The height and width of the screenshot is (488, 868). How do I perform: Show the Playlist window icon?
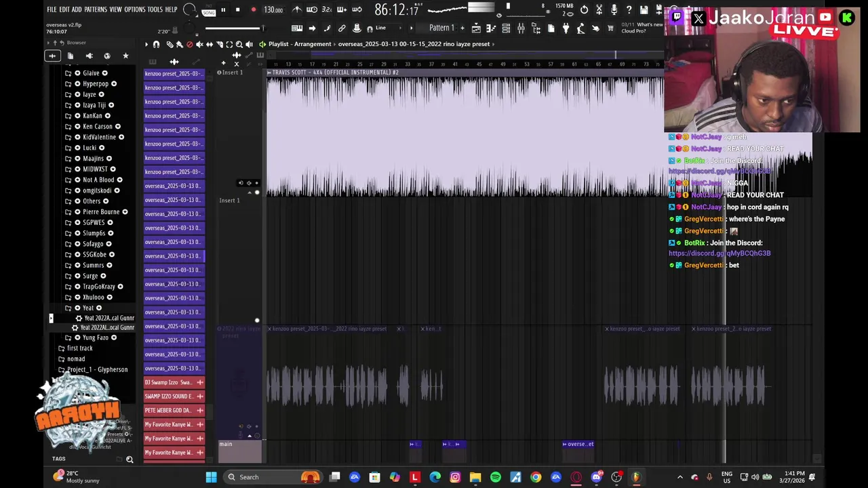coord(476,28)
